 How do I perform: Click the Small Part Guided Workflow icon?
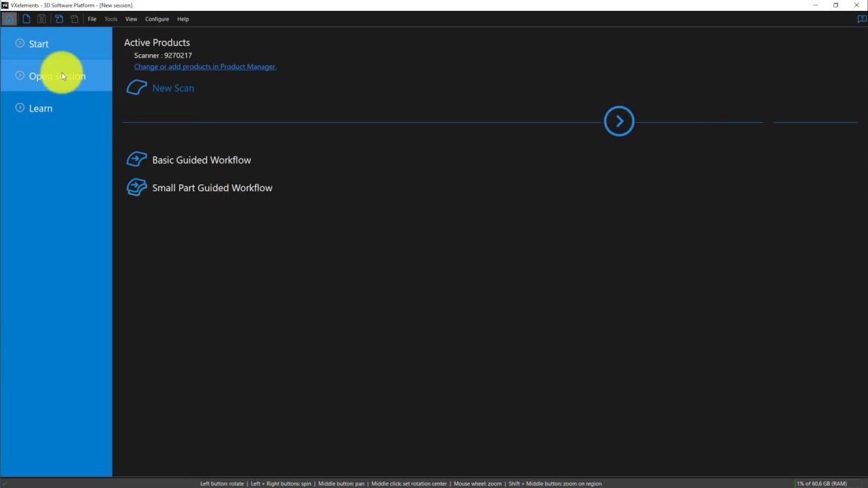136,188
